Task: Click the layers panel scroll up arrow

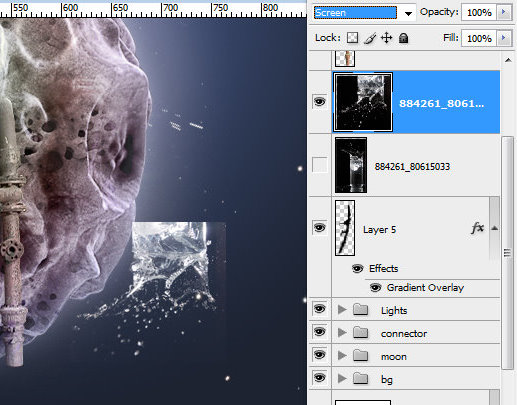Action: [x=508, y=60]
